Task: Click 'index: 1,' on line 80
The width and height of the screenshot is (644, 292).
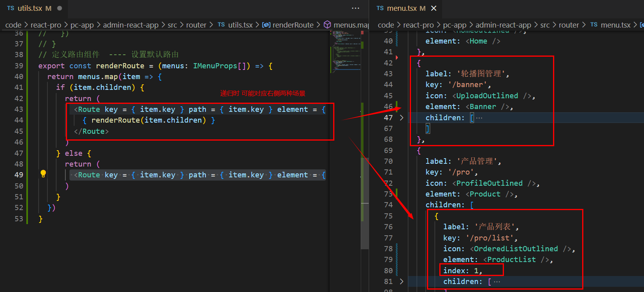Action: pyautogui.click(x=463, y=270)
